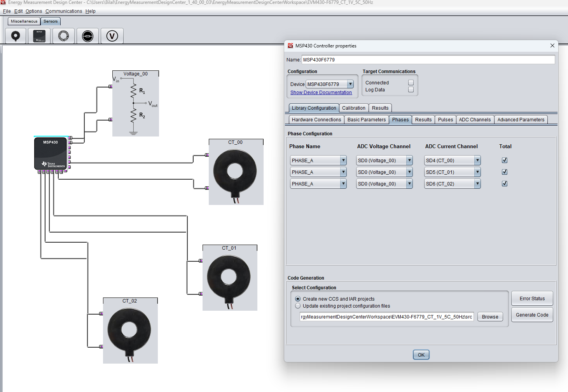The image size is (568, 392).
Task: Click the Generate Code button
Action: 532,315
